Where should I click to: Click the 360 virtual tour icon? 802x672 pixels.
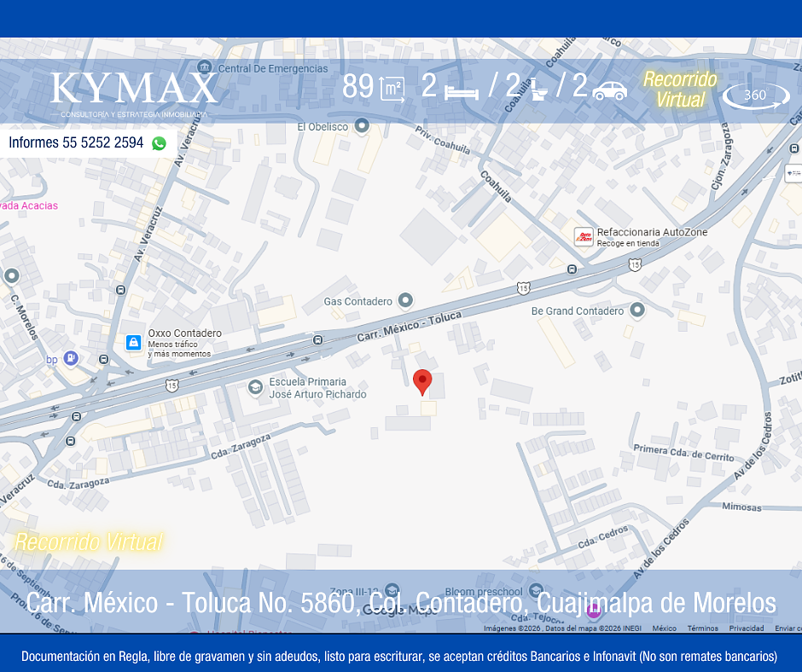coord(756,96)
